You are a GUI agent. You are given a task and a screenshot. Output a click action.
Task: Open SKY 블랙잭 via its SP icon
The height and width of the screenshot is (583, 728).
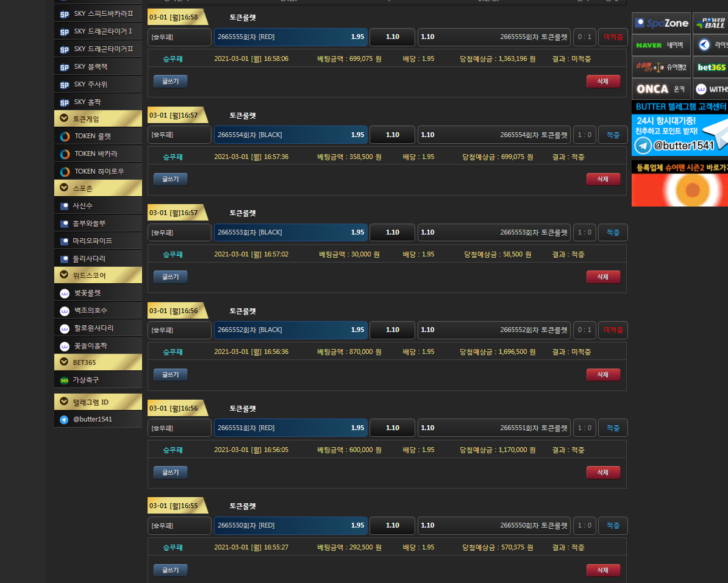click(x=65, y=67)
